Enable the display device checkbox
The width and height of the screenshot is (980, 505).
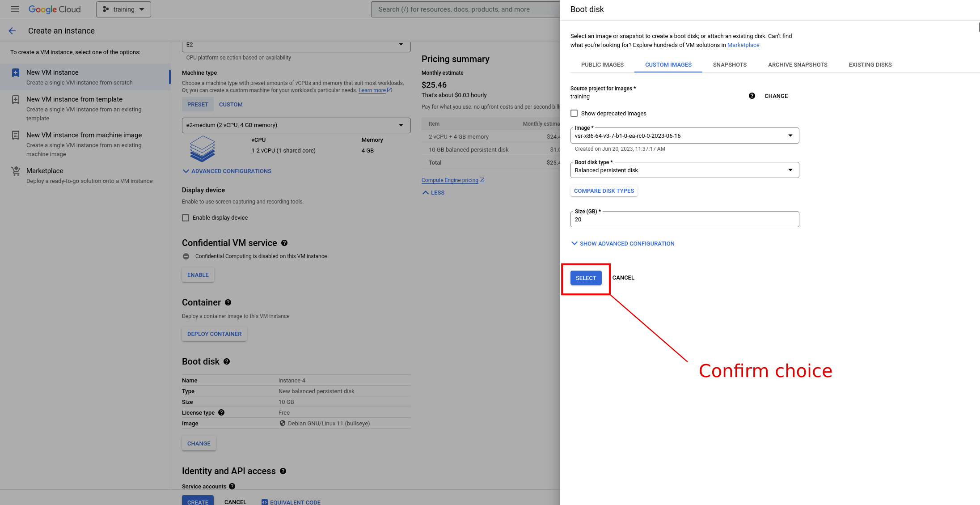[x=186, y=218]
